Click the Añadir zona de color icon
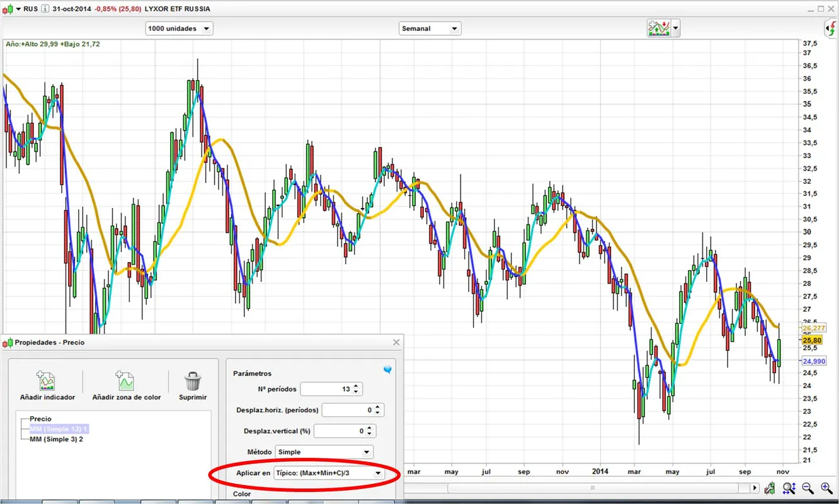 126,381
